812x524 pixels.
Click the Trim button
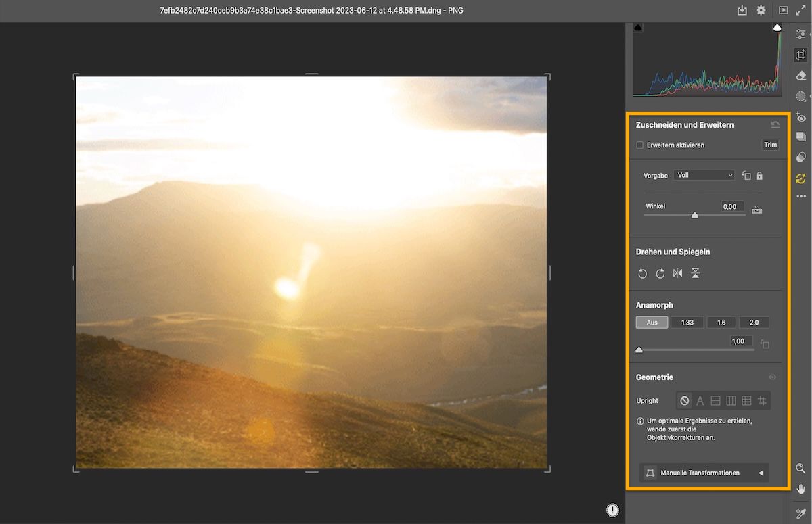coord(770,145)
